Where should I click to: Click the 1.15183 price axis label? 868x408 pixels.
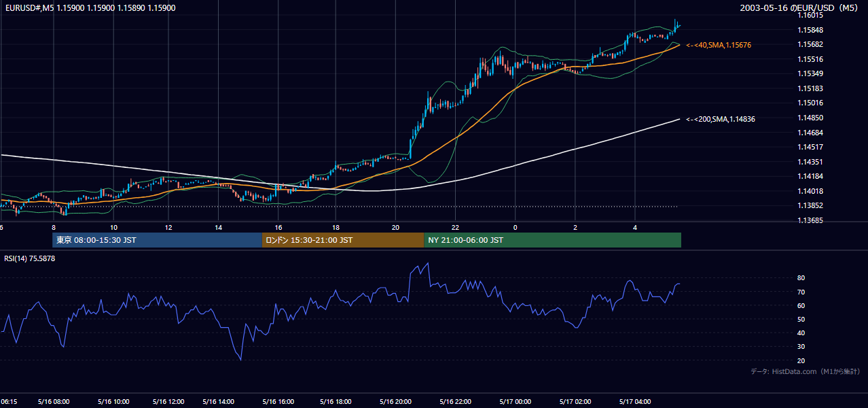pyautogui.click(x=812, y=88)
